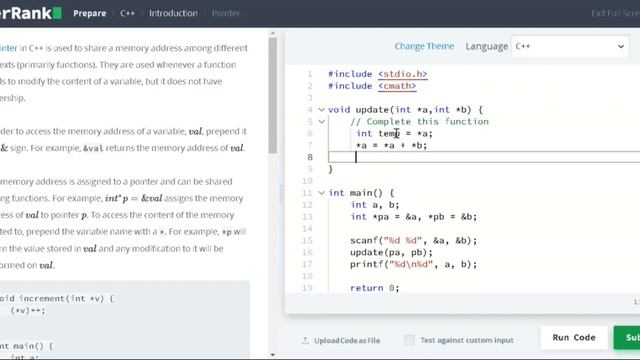
Task: Click the Change Theme link
Action: click(x=424, y=46)
